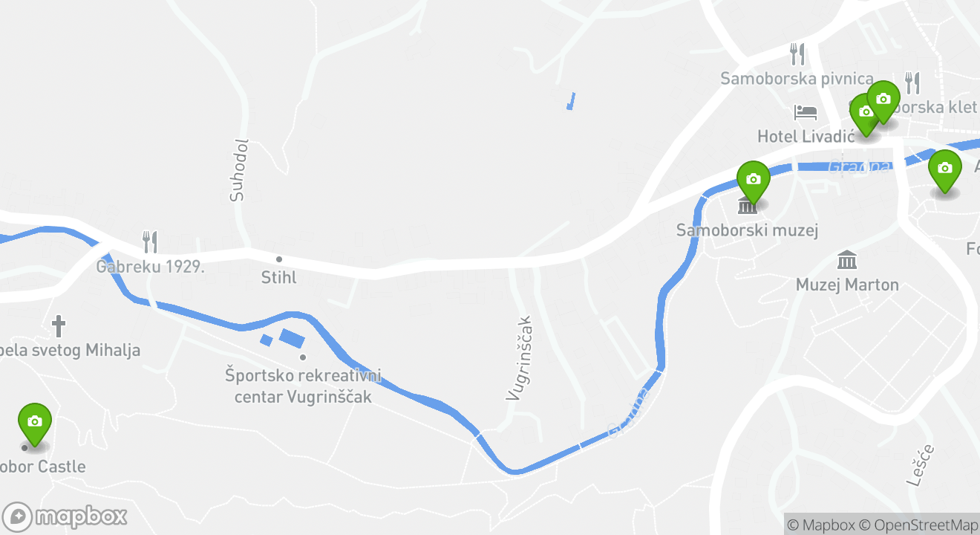Click the cross icon at Kapela svetog Mihalja

[59, 325]
